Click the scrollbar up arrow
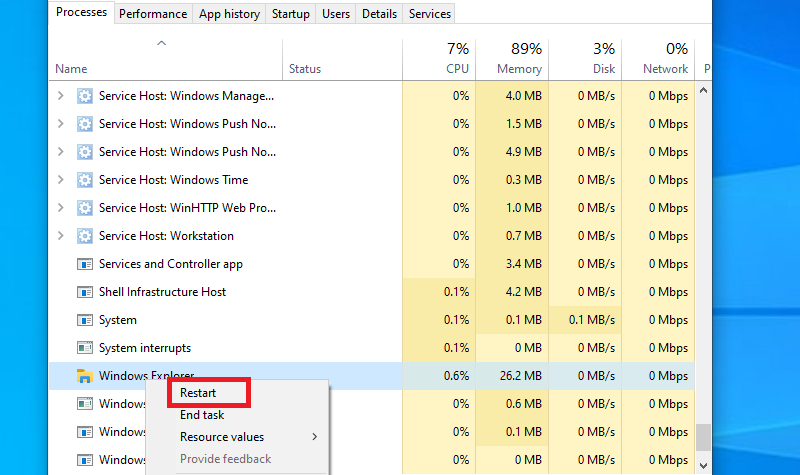Image resolution: width=800 pixels, height=475 pixels. (703, 91)
